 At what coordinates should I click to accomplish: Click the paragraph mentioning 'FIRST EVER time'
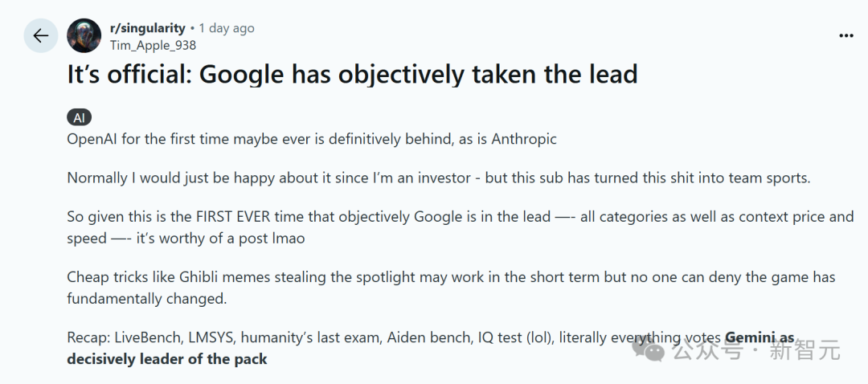tap(461, 227)
